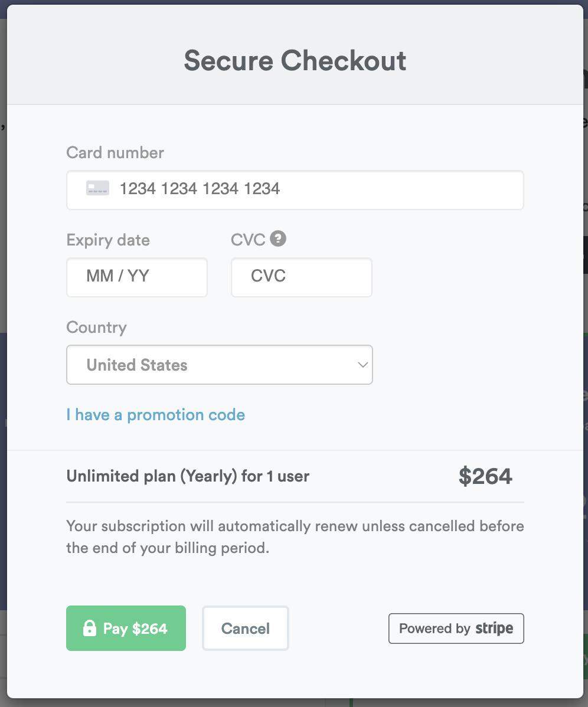Click the CVC input box
This screenshot has height=707, width=588.
[x=301, y=277]
